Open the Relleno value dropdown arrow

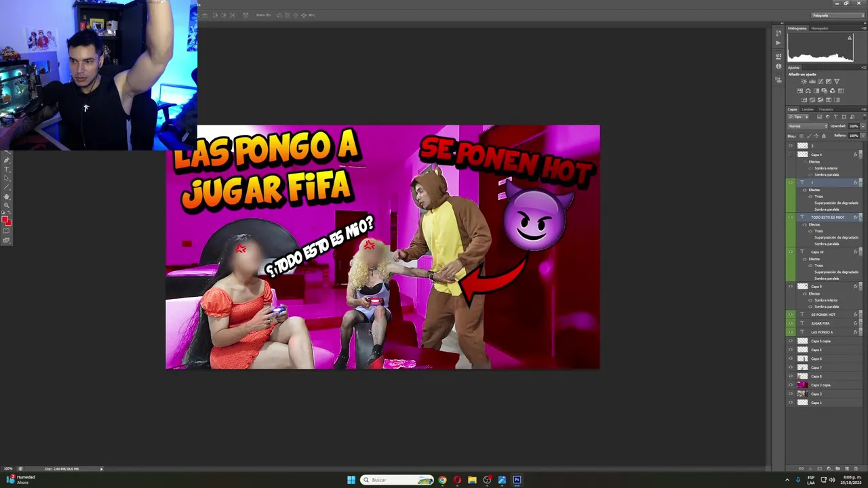click(x=863, y=136)
